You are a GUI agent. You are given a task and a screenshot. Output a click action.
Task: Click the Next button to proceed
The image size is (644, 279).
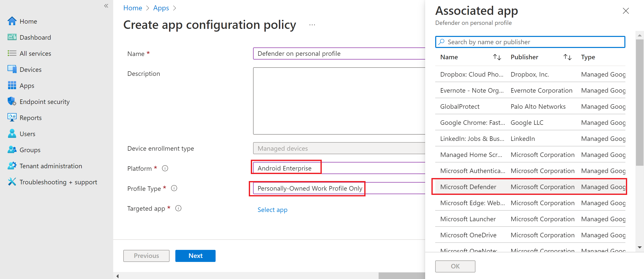(x=195, y=255)
